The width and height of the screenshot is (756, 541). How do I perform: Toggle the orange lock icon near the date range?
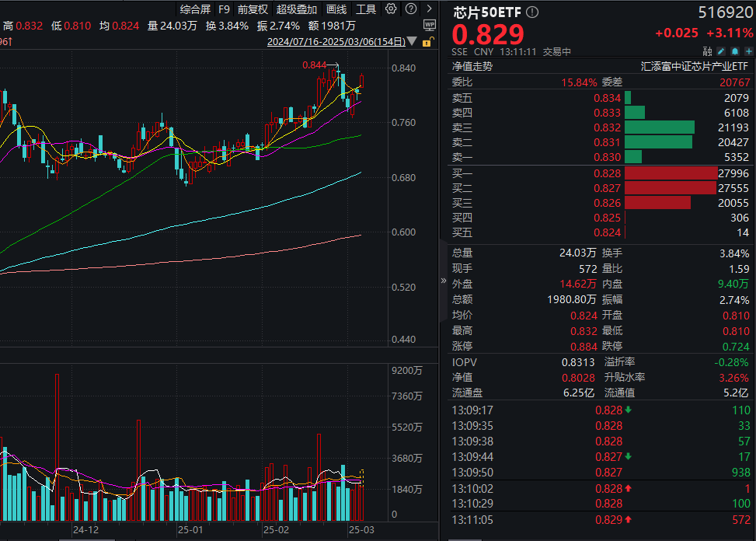pyautogui.click(x=427, y=43)
